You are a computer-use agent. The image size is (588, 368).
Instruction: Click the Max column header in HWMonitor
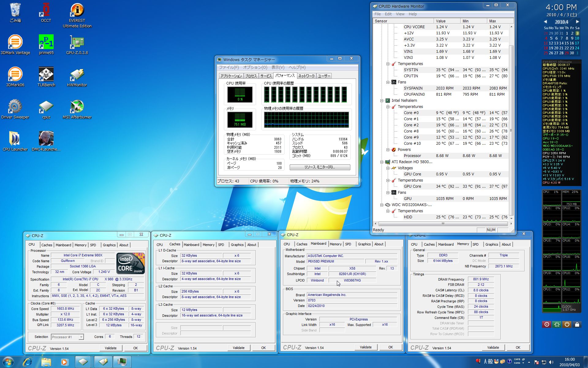tap(500, 21)
